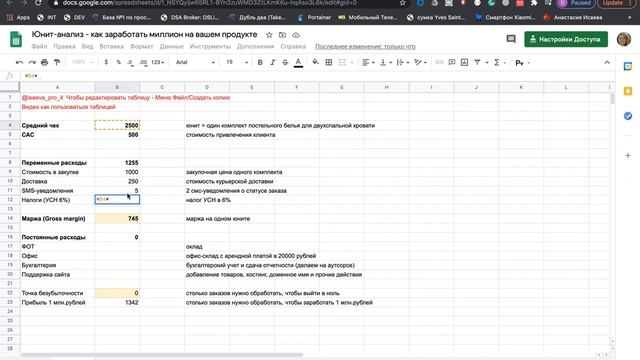The image size is (640, 360).
Task: Toggle bold formatting
Action: [260, 62]
